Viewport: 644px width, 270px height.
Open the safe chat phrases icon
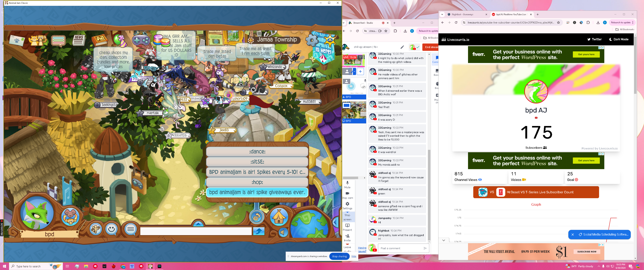(130, 229)
